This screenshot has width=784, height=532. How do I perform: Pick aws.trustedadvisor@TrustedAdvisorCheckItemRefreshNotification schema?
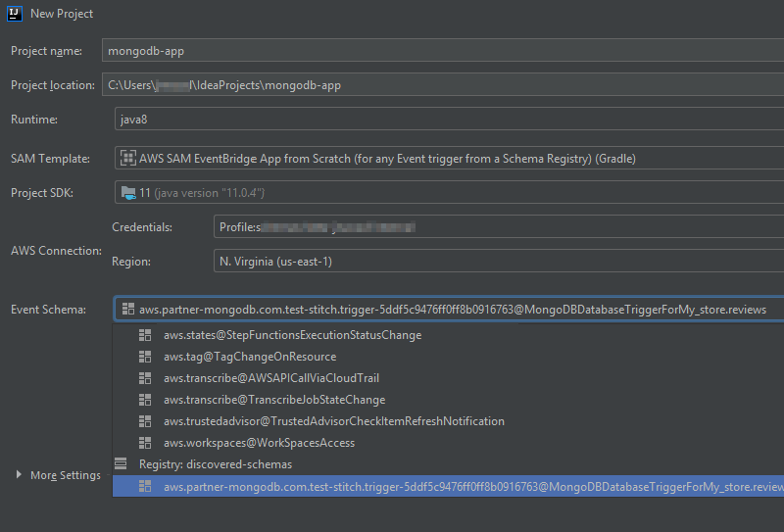pyautogui.click(x=448, y=421)
